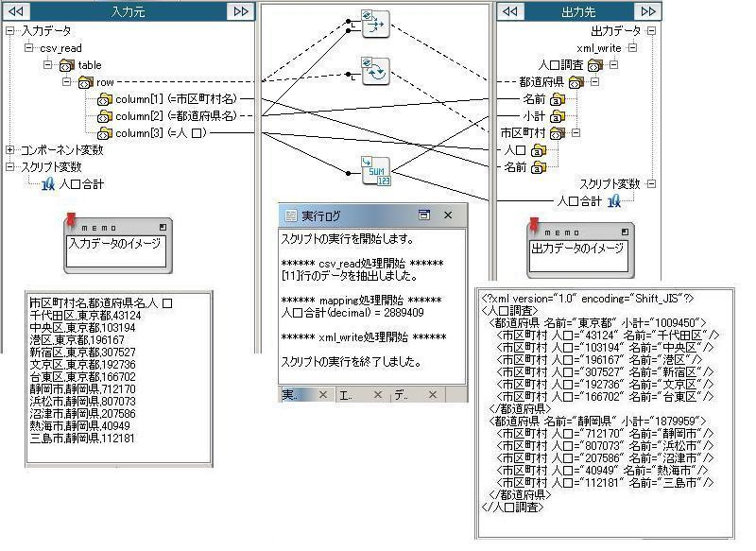Viewport: 756px width, 551px height.
Task: Collapse the 市区町村 node in output tree
Action: (x=576, y=132)
